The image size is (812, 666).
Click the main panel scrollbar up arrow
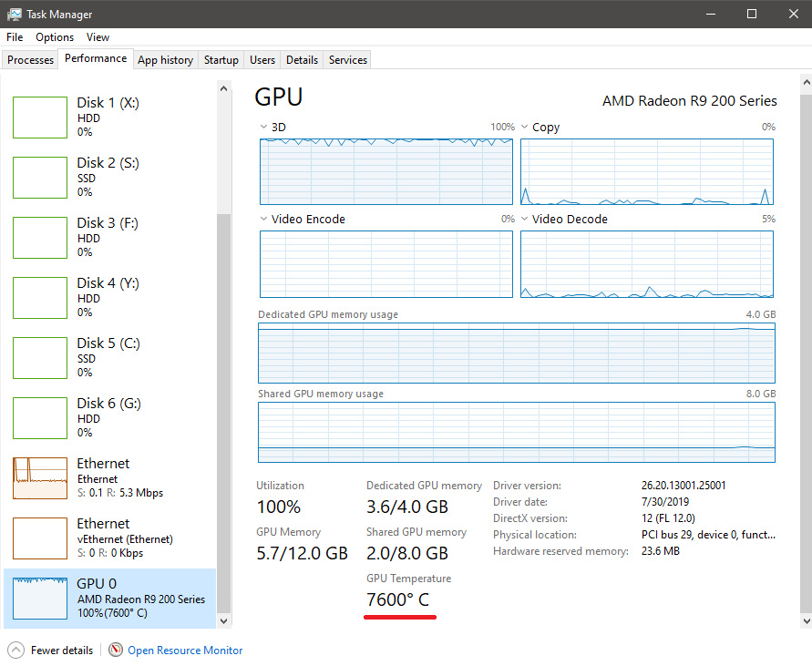pyautogui.click(x=807, y=82)
